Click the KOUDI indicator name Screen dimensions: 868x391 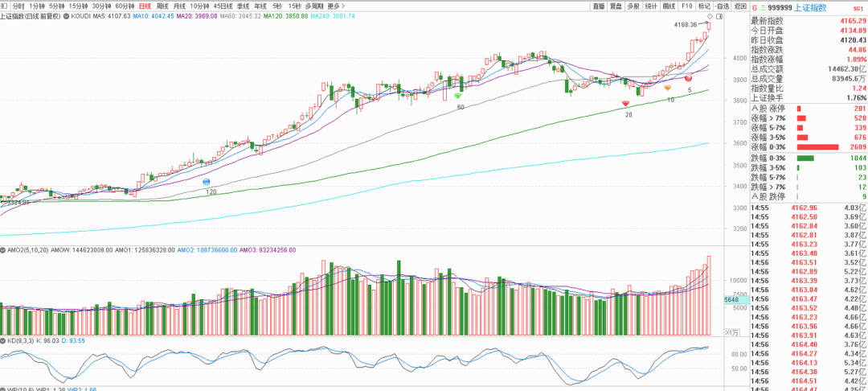tap(81, 17)
